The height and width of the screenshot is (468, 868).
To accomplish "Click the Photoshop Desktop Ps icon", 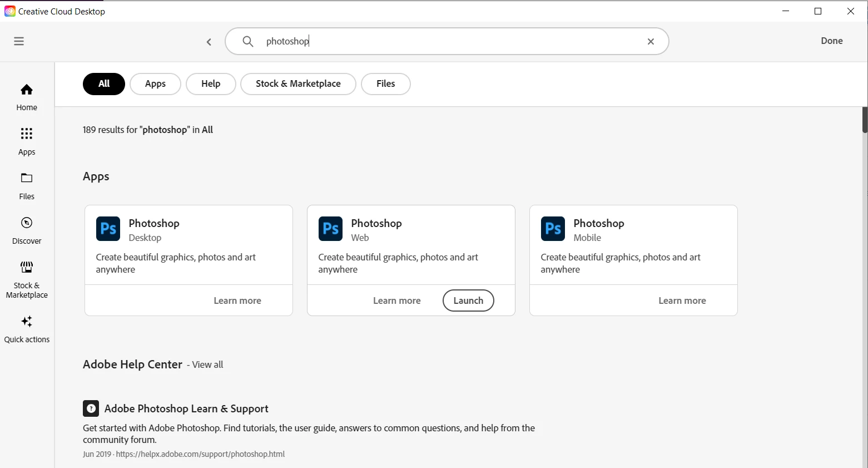I will click(108, 229).
